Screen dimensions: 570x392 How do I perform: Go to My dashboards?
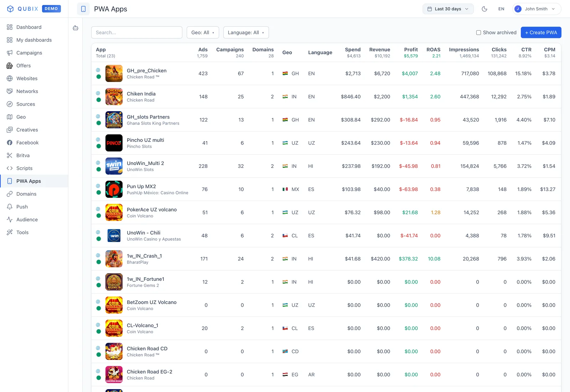tap(34, 40)
